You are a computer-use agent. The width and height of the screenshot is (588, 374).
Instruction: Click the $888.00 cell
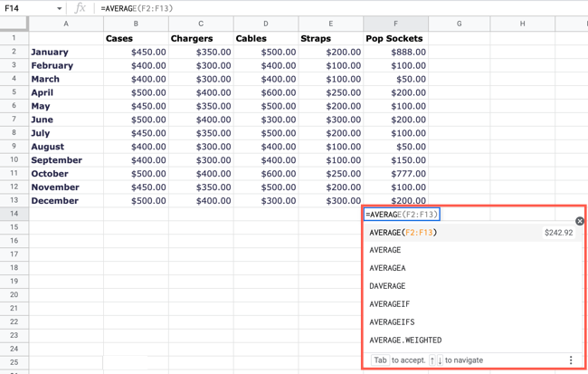click(x=395, y=53)
